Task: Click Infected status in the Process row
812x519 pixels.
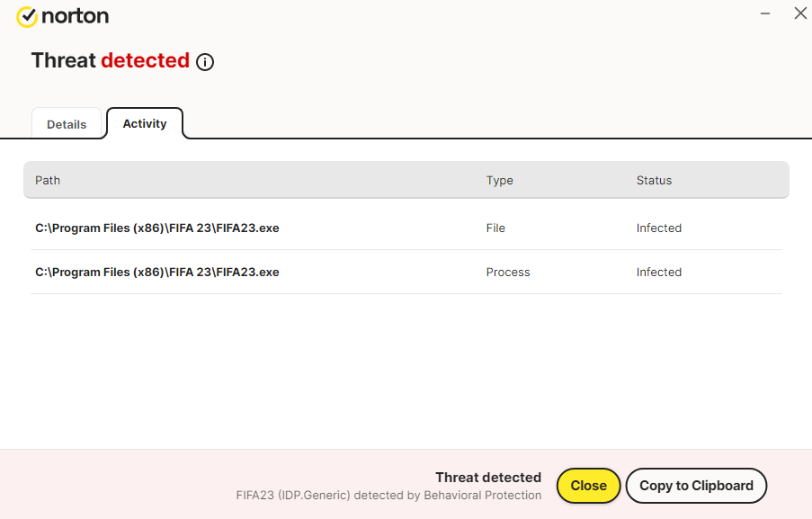Action: [x=659, y=272]
